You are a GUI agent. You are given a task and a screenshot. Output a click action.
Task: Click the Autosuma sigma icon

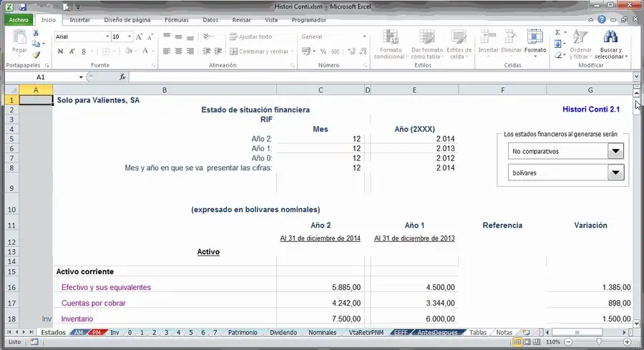coord(557,32)
